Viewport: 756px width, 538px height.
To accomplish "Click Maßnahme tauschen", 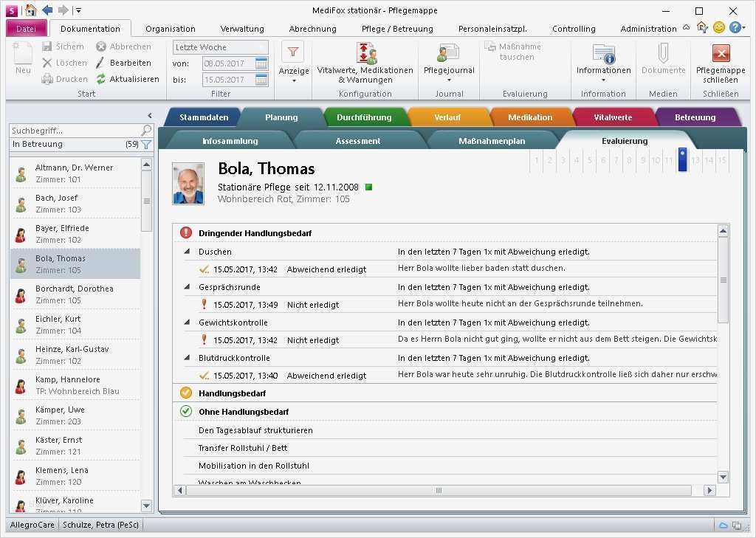I will coord(514,52).
